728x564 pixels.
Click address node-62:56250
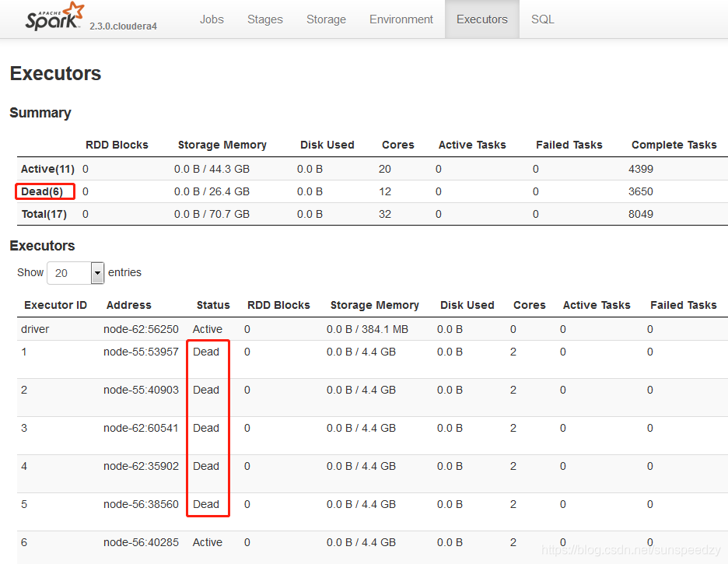coord(141,329)
